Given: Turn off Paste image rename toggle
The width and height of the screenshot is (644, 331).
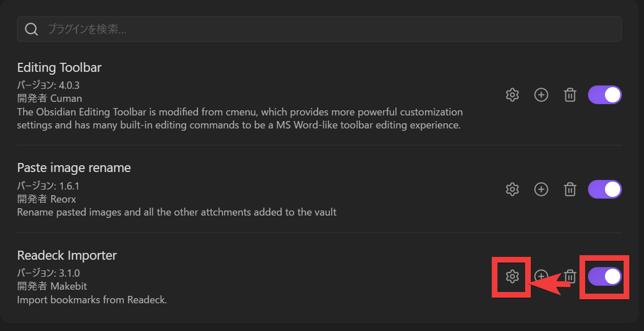Looking at the screenshot, I should (605, 190).
